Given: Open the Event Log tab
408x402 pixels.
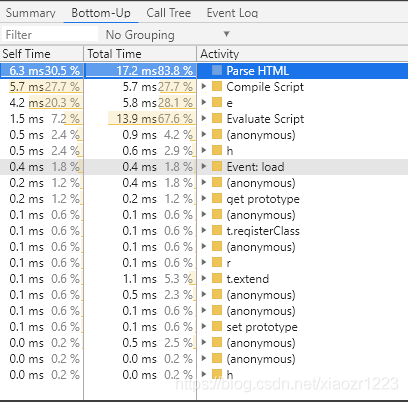Looking at the screenshot, I should (x=232, y=13).
